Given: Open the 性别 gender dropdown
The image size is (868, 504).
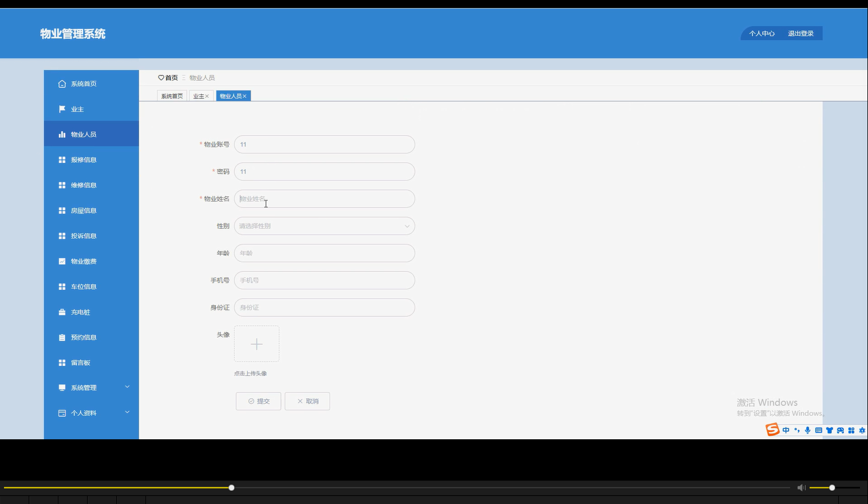Looking at the screenshot, I should (324, 226).
